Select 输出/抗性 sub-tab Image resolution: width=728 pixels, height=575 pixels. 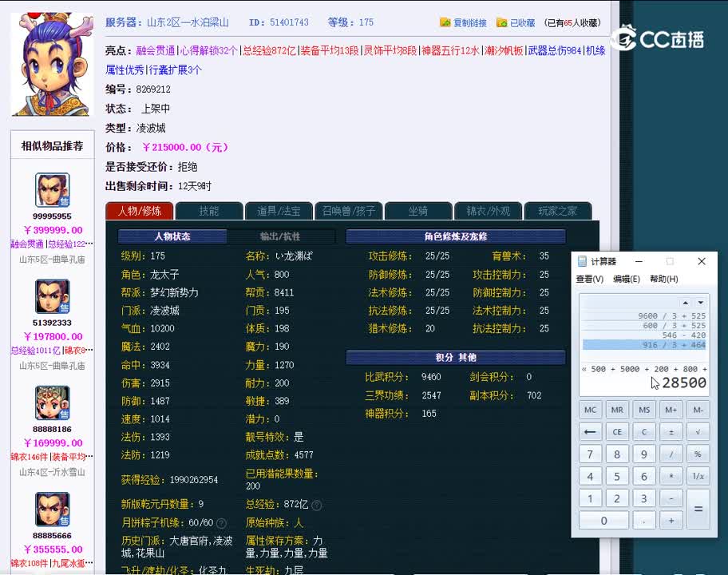(280, 236)
